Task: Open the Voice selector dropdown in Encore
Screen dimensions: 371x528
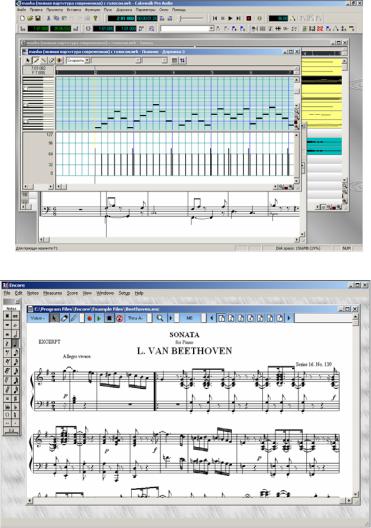Action: (37, 318)
